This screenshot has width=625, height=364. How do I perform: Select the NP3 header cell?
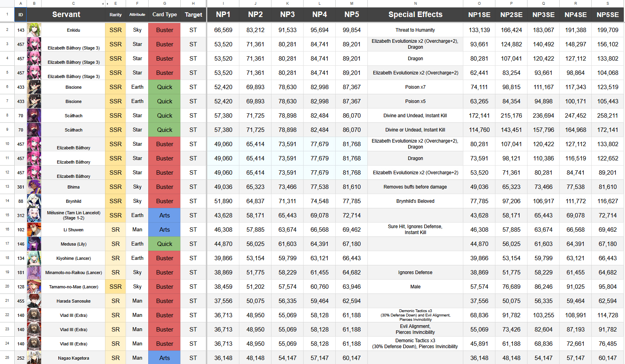287,15
